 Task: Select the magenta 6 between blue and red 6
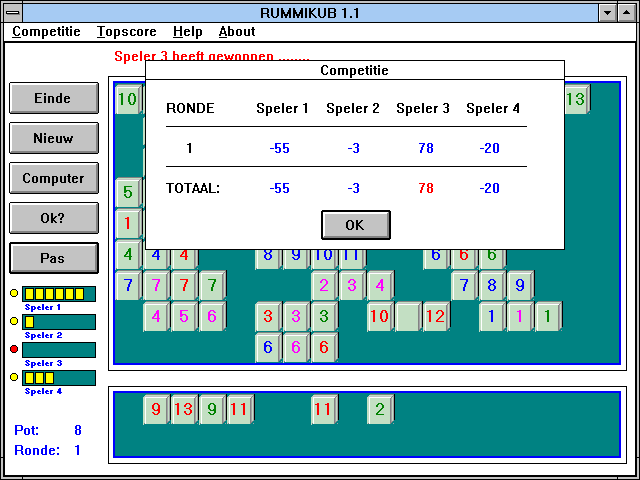(297, 347)
